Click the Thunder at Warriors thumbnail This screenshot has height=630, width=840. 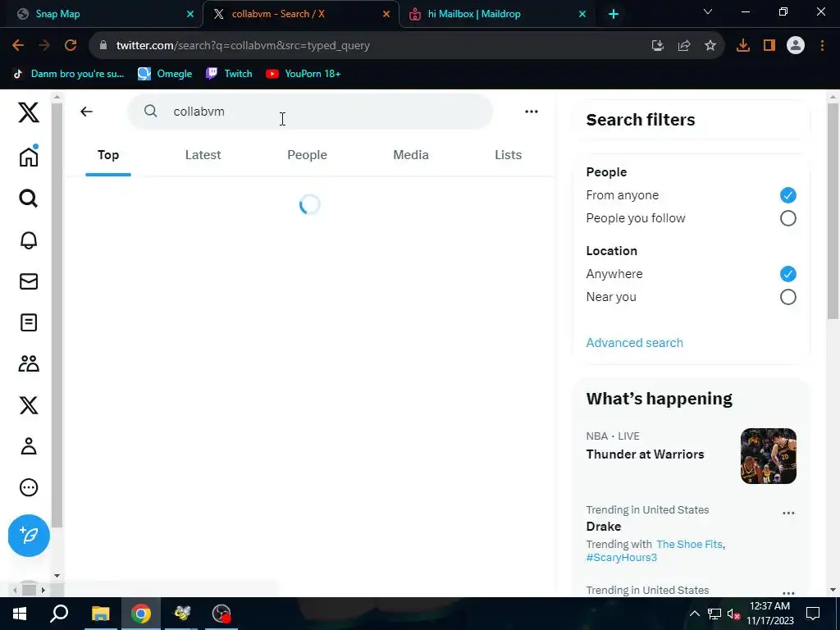click(768, 456)
